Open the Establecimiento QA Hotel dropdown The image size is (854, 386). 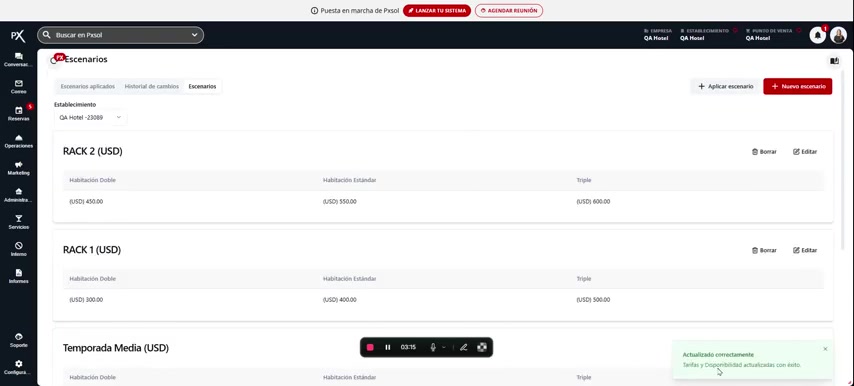(x=90, y=117)
